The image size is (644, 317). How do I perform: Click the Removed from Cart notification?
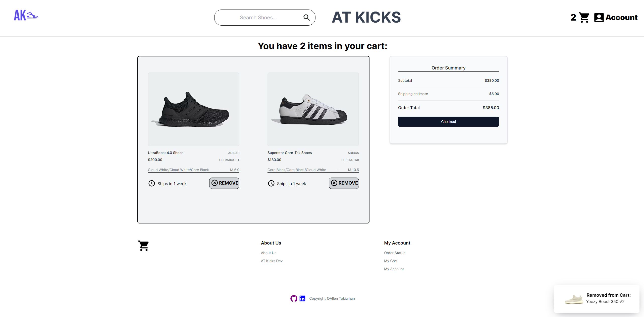[597, 299]
